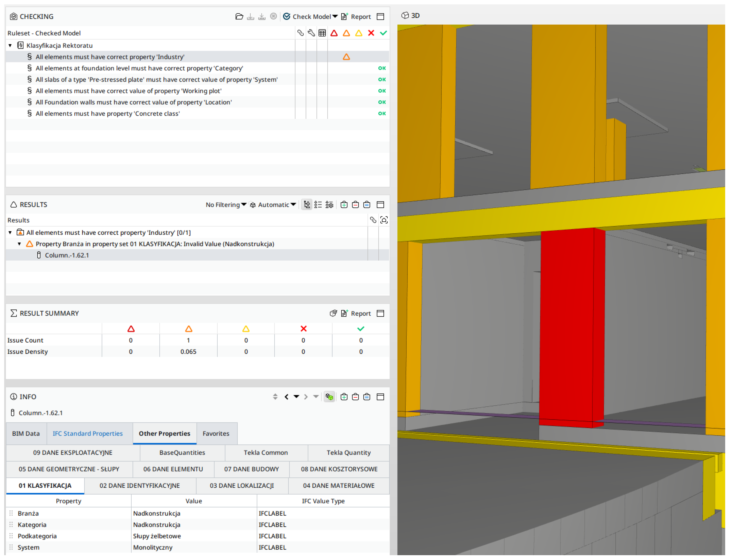730x560 pixels.
Task: Toggle the selection sync icon in Info panel
Action: [x=329, y=397]
